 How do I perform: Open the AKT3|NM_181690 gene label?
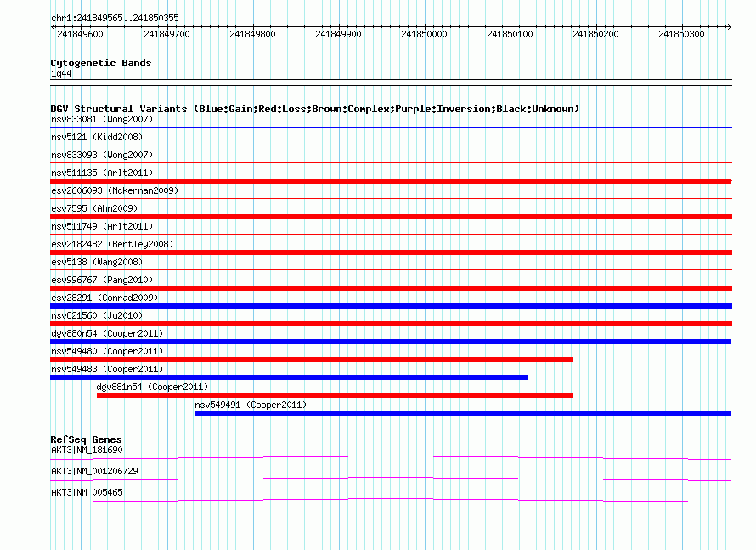(87, 450)
